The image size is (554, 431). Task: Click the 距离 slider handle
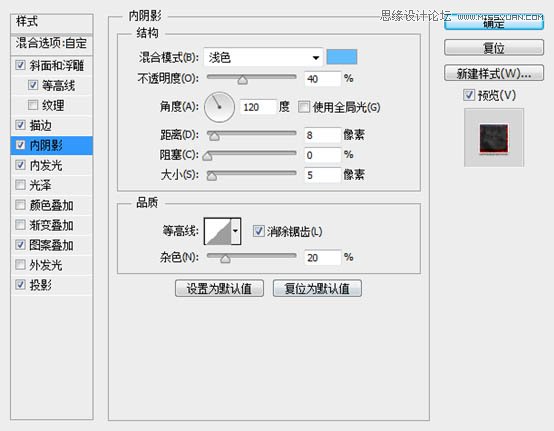(x=214, y=136)
